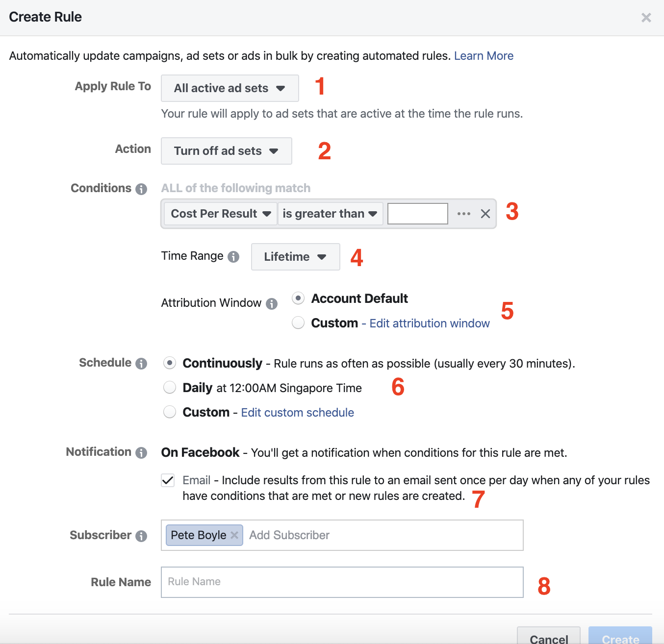Click the Schedule info icon
Image resolution: width=664 pixels, height=644 pixels.
click(141, 364)
